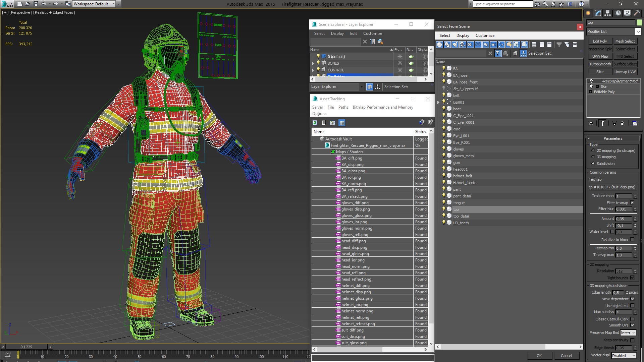Viewport: 644px width, 362px height.
Task: Select 2D mapping (landscape) radio button
Action: [593, 150]
